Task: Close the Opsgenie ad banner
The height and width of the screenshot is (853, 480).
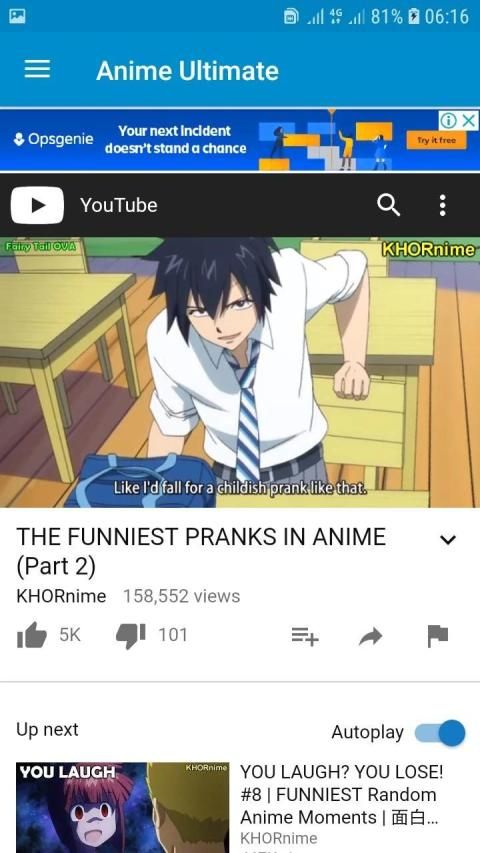Action: pyautogui.click(x=469, y=121)
